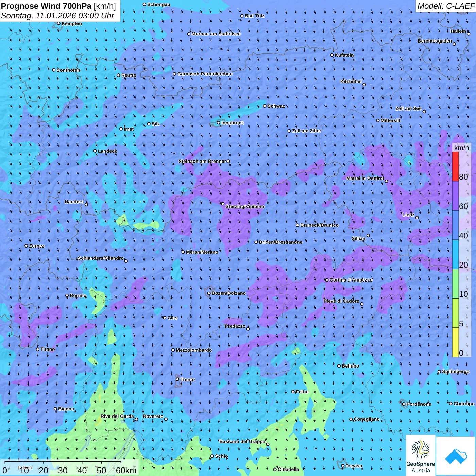476x476 pixels.
Task: Click the Zell am Ziller label
Action: tap(307, 131)
